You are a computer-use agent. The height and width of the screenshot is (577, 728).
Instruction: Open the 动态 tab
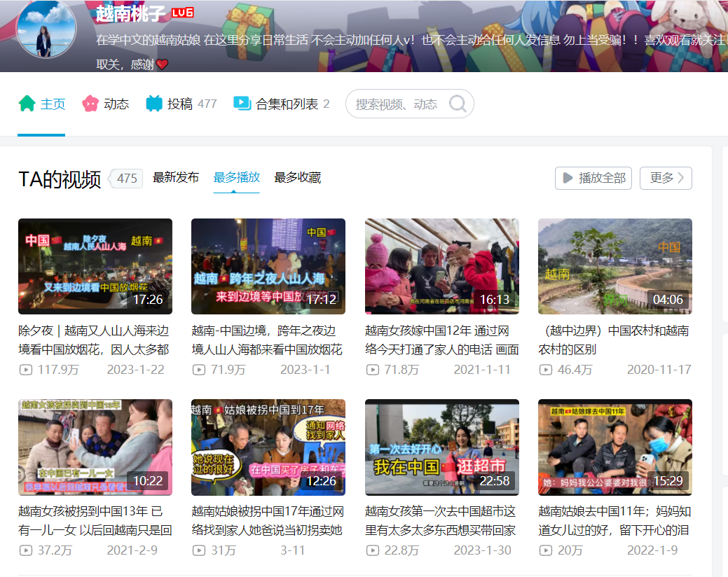tap(105, 104)
